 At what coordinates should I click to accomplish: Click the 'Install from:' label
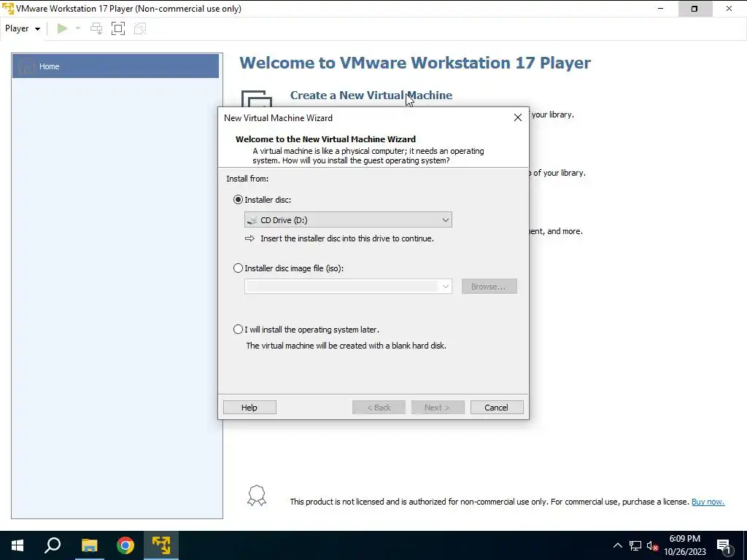pos(247,179)
